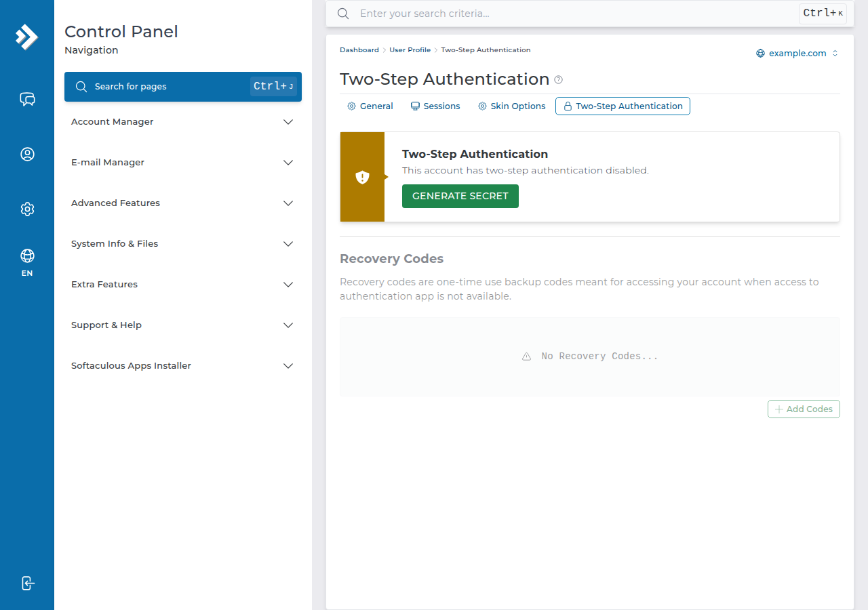Expand the Account Manager menu
Image resolution: width=868 pixels, height=610 pixels.
(183, 122)
